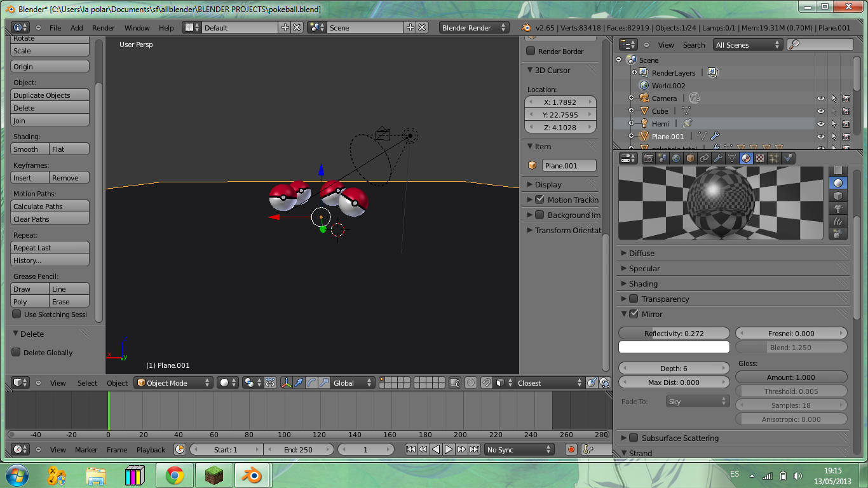Play the animation forward
Image resolution: width=868 pixels, height=488 pixels.
449,449
